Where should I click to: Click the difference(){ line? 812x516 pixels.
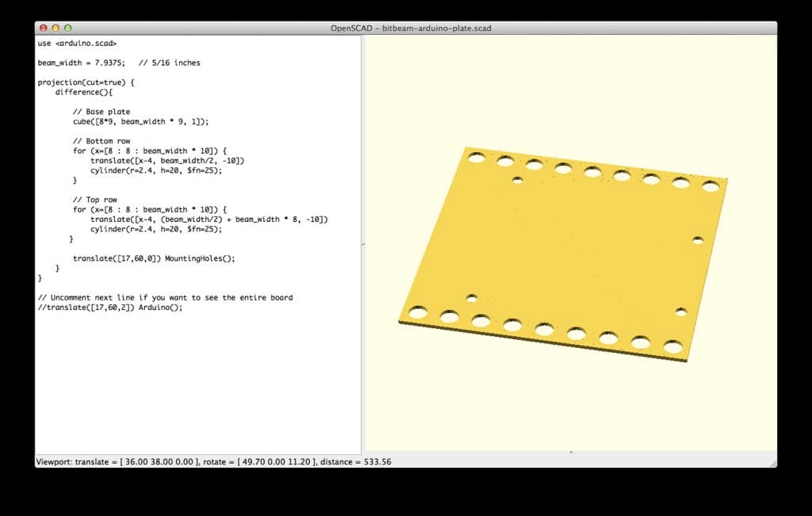pos(84,93)
